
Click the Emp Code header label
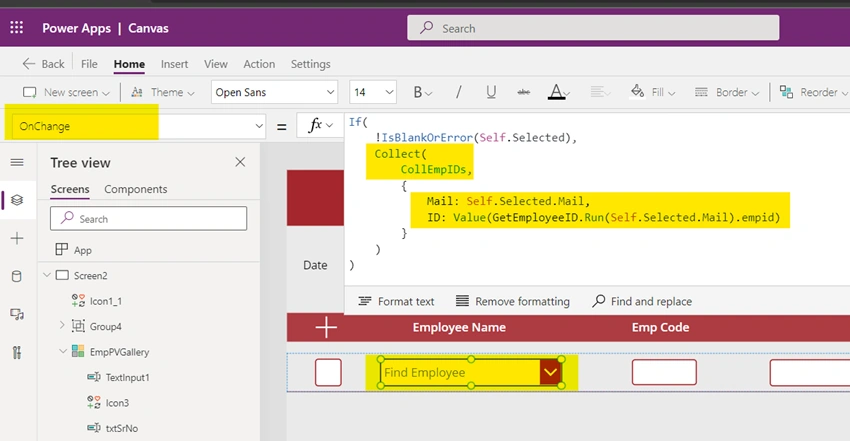(x=660, y=327)
